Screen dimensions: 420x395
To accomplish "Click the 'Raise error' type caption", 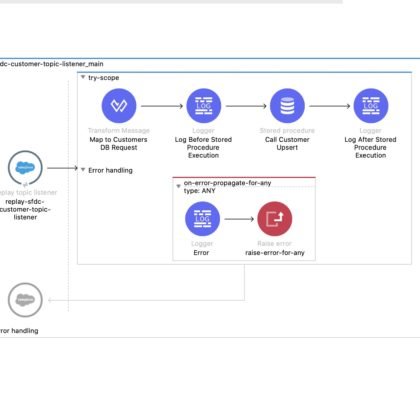I will pyautogui.click(x=275, y=243).
